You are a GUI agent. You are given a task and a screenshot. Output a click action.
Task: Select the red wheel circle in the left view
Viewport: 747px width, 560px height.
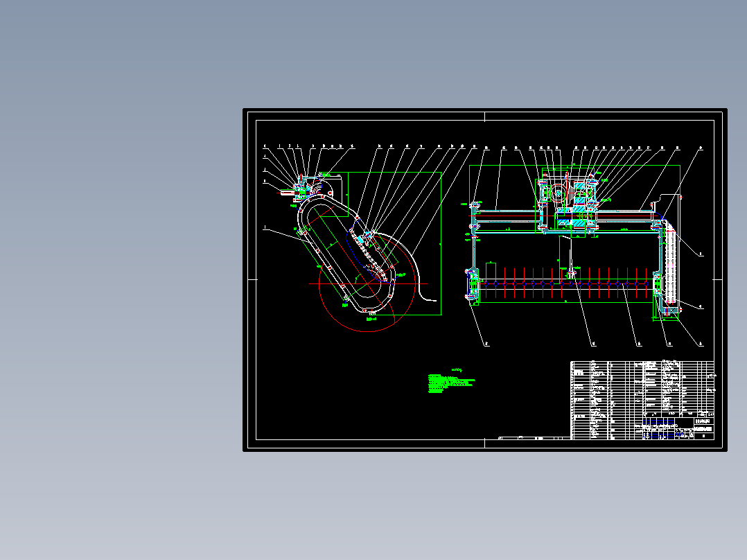[x=367, y=283]
